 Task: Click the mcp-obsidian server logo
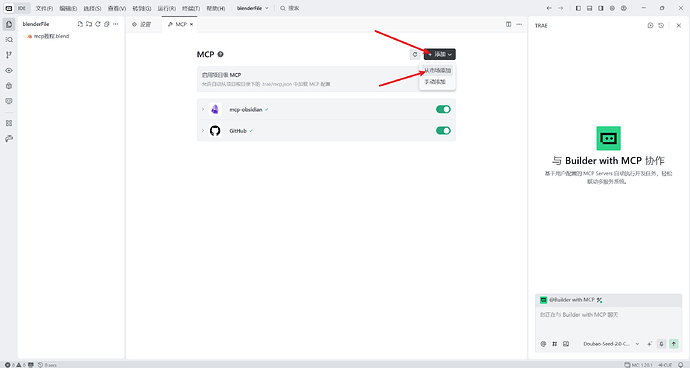[x=215, y=109]
